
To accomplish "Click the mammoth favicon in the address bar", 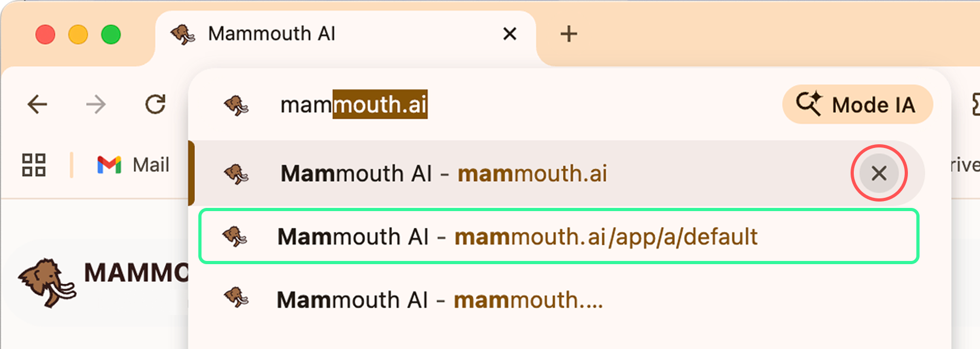I will [x=236, y=105].
